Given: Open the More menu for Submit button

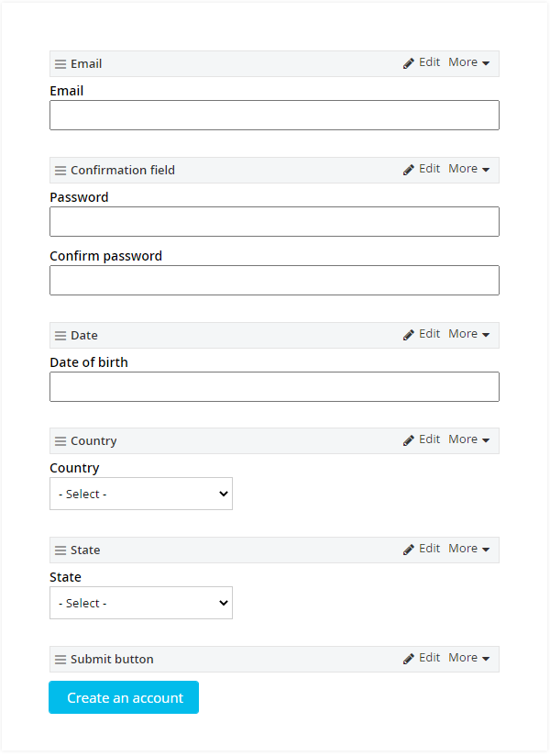Looking at the screenshot, I should point(468,659).
